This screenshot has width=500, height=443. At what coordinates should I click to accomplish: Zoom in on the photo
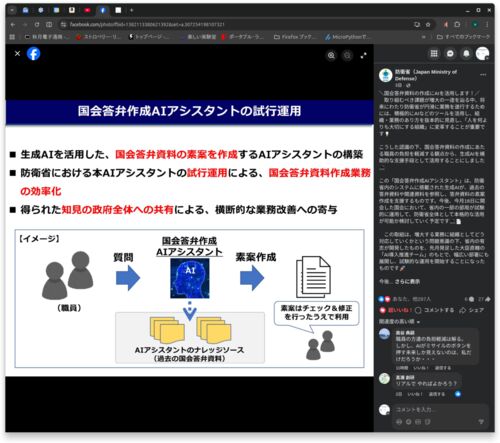[331, 56]
